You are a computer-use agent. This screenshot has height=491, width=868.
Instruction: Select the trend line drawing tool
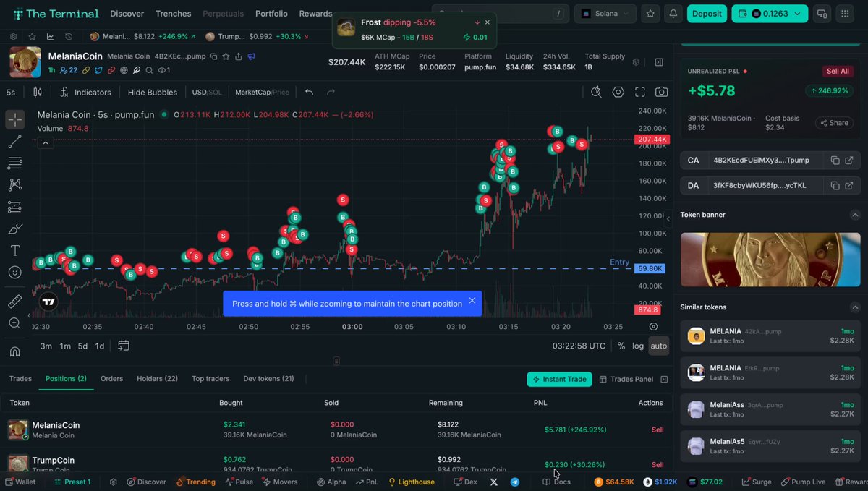[14, 142]
